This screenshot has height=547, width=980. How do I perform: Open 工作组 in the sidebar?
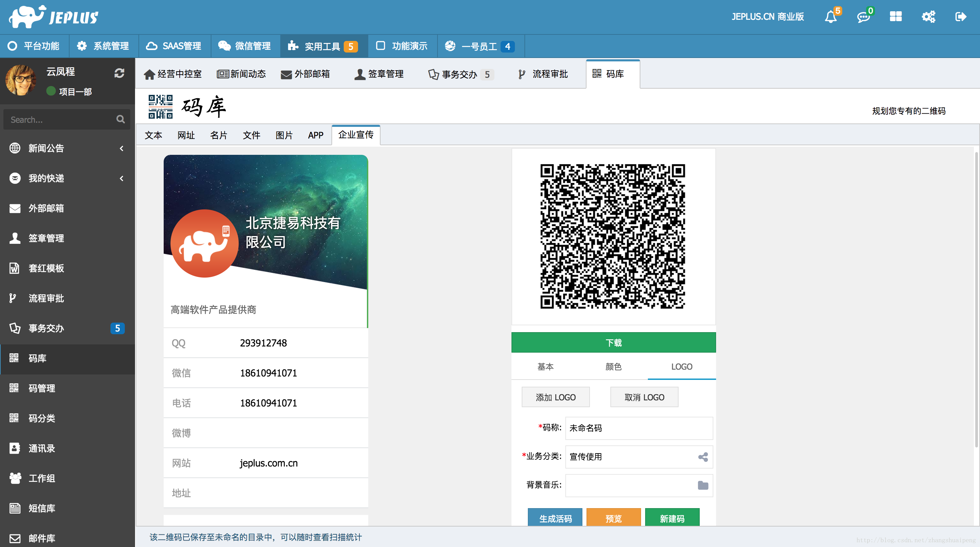point(67,478)
